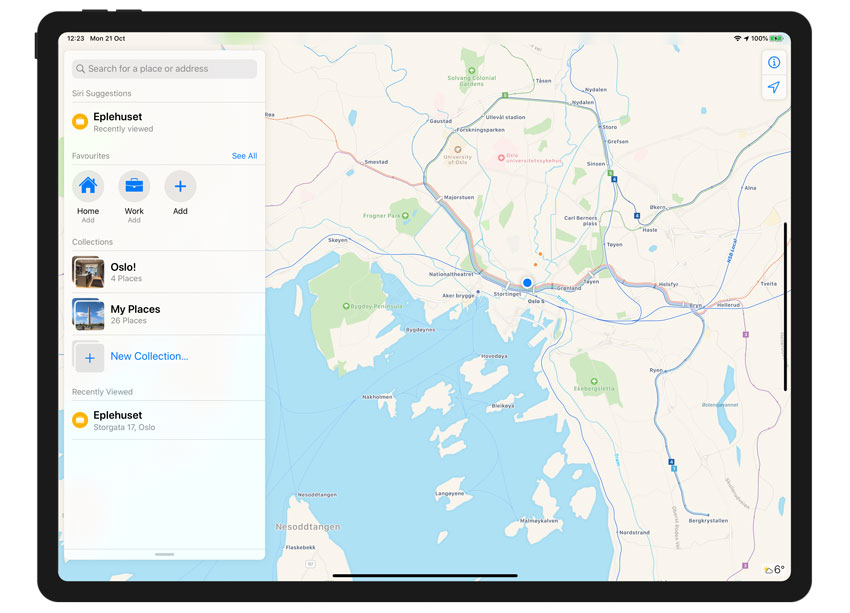
Task: Tap the Skøyen station label
Action: (x=338, y=240)
